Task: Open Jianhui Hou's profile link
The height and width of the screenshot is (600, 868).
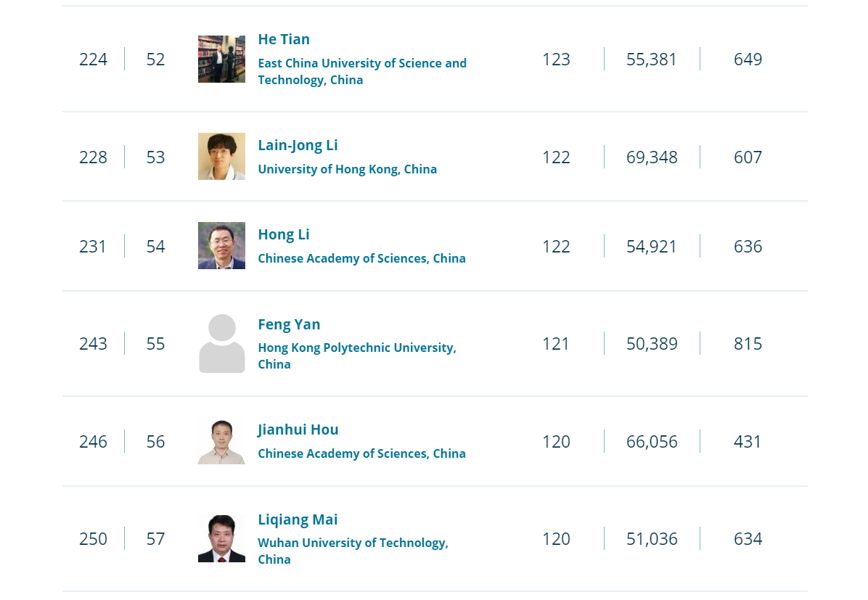Action: click(298, 430)
